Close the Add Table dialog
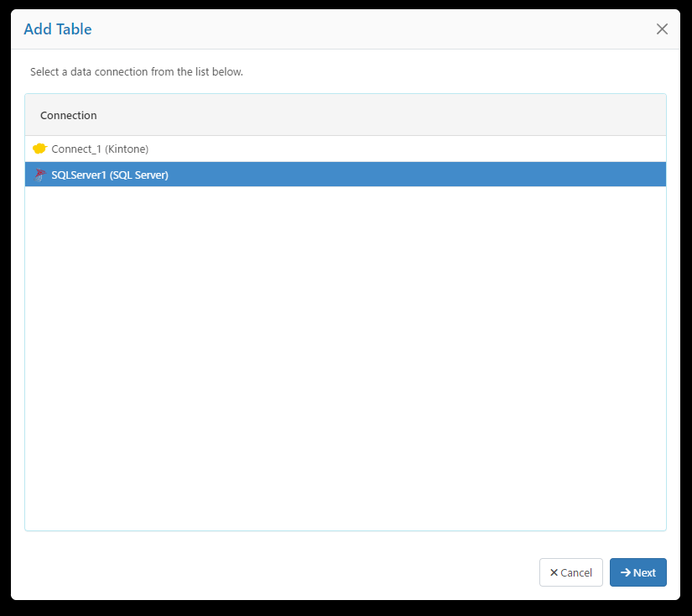The image size is (692, 616). point(662,29)
